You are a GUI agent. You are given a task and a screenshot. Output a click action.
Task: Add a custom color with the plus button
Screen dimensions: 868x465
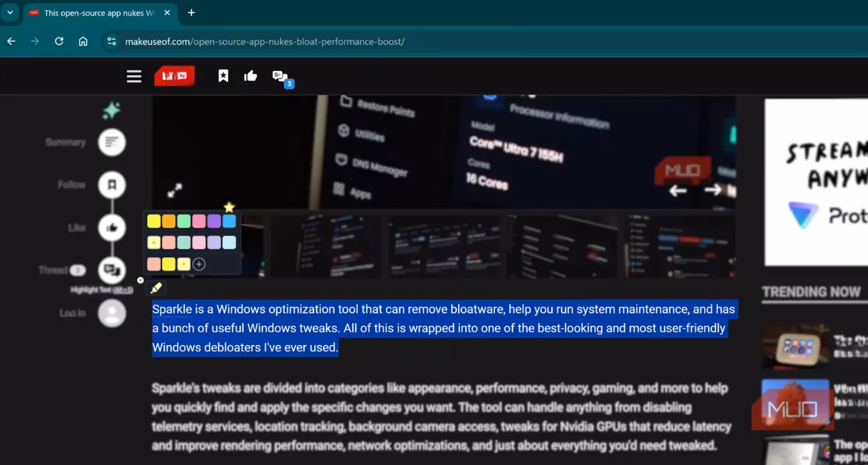point(199,264)
